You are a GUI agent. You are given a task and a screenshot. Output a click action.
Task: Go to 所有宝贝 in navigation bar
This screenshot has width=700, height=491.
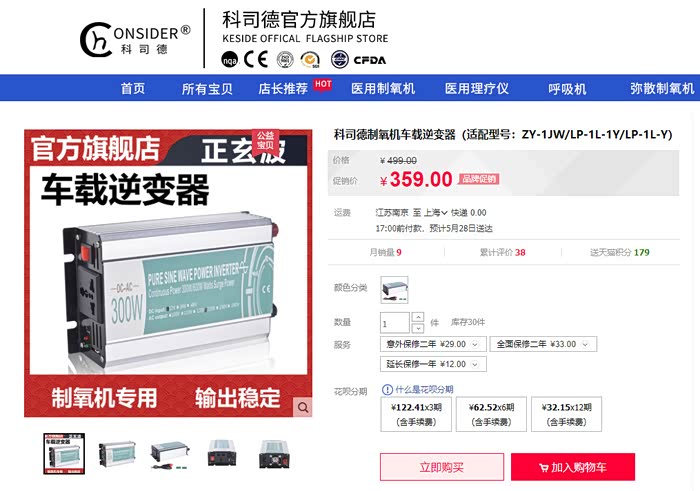pyautogui.click(x=207, y=88)
